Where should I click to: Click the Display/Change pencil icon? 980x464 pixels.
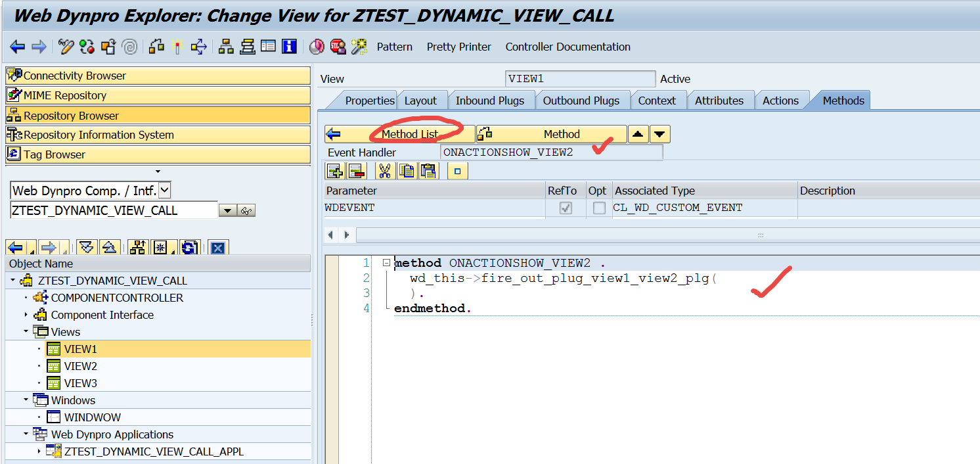point(66,47)
